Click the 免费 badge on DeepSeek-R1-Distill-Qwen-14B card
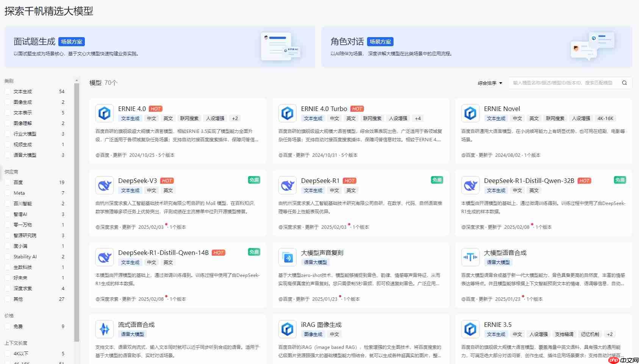 254,252
